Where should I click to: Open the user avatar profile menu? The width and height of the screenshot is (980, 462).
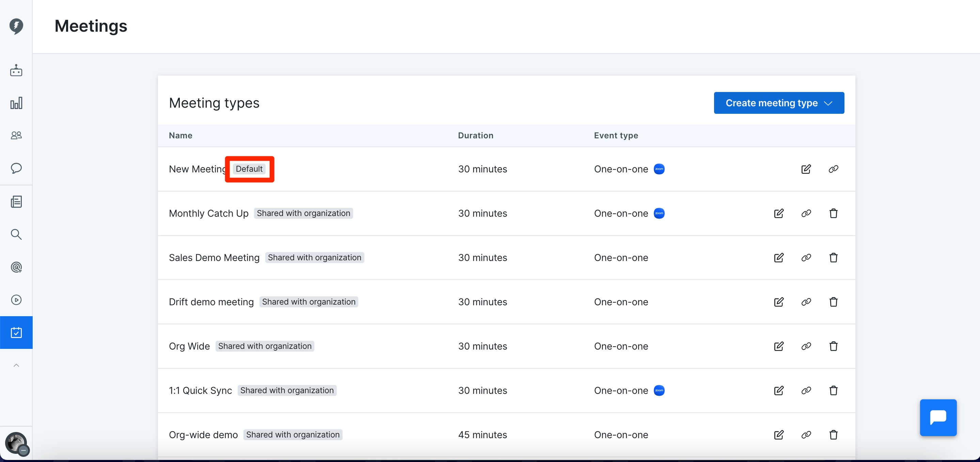click(x=16, y=443)
